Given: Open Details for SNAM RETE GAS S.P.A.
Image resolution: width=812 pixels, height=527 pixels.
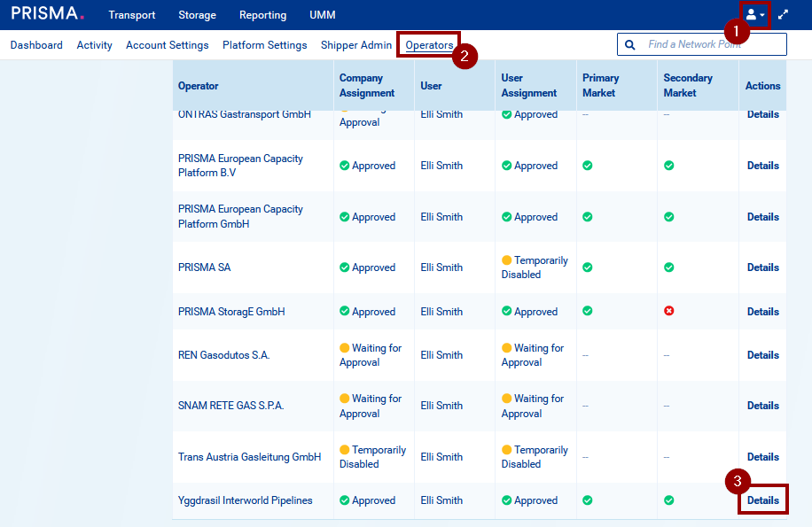Looking at the screenshot, I should [x=762, y=406].
